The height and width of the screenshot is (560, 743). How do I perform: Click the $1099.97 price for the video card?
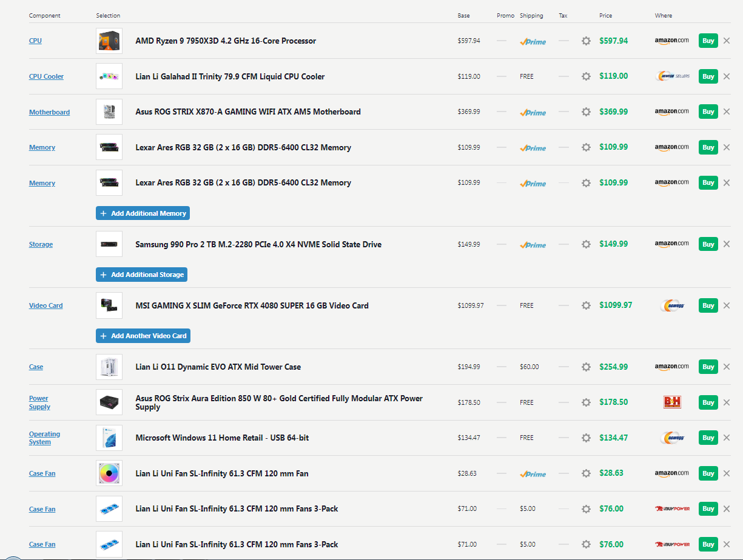(x=616, y=305)
